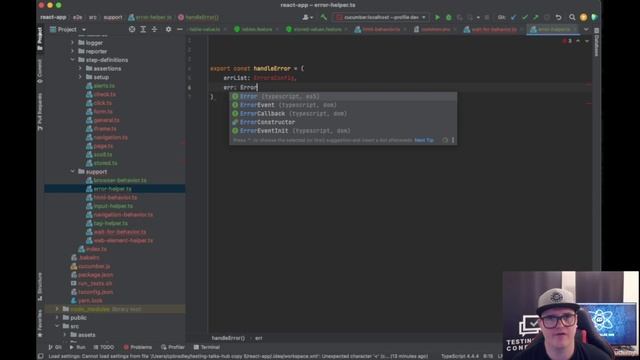Open click.ts in the project tree
This screenshot has width=640, height=360.
click(x=99, y=103)
